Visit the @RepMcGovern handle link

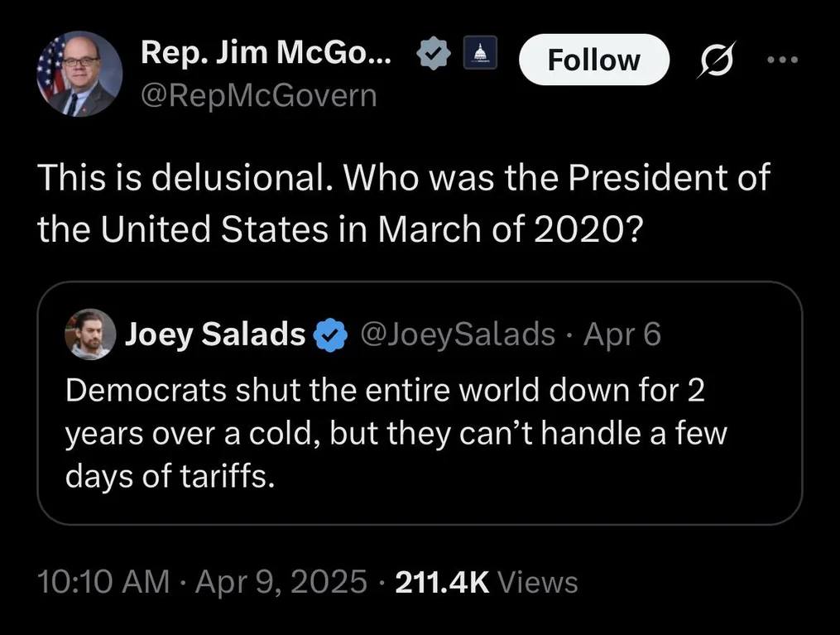click(x=259, y=96)
